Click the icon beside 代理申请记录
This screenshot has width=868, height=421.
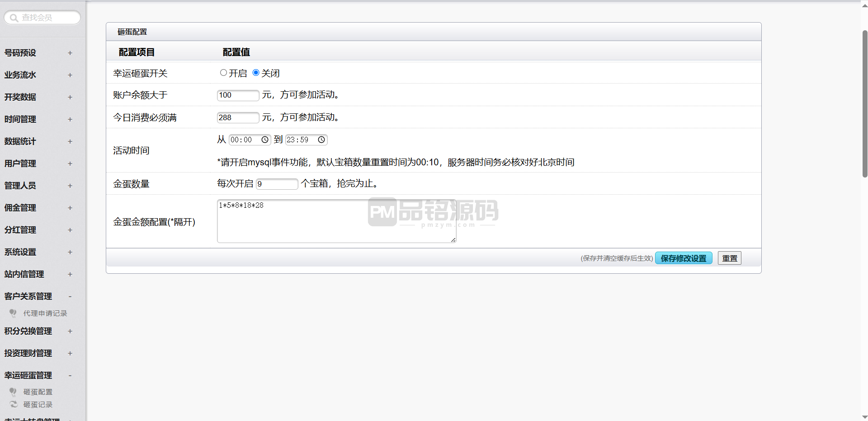(x=13, y=313)
